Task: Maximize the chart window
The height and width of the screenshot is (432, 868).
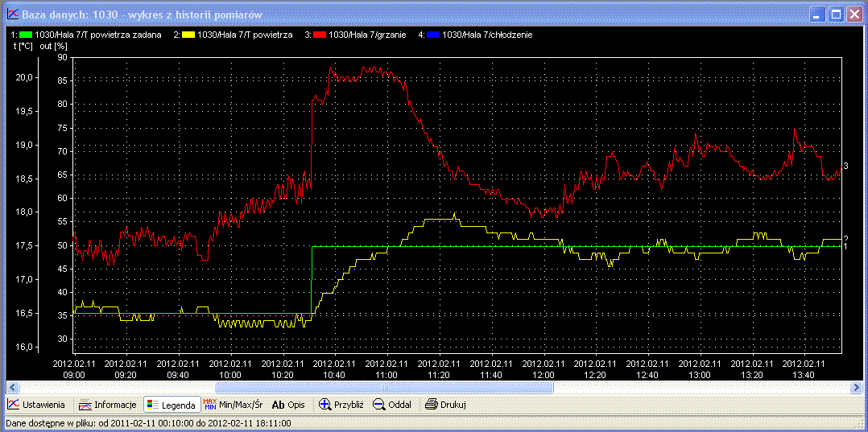Action: (x=836, y=14)
